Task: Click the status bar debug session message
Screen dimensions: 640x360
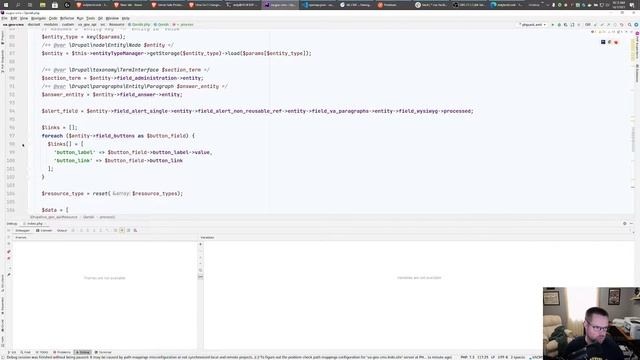Action: pos(229,357)
